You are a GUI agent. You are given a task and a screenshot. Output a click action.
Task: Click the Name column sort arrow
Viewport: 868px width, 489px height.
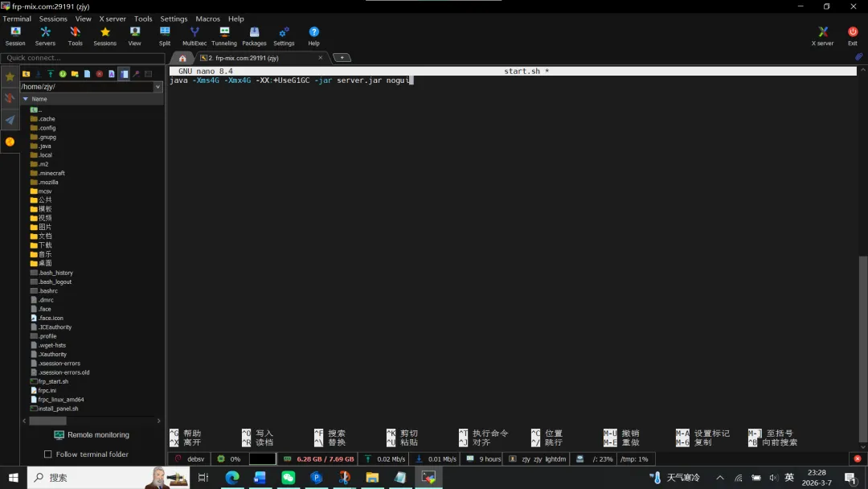point(26,99)
